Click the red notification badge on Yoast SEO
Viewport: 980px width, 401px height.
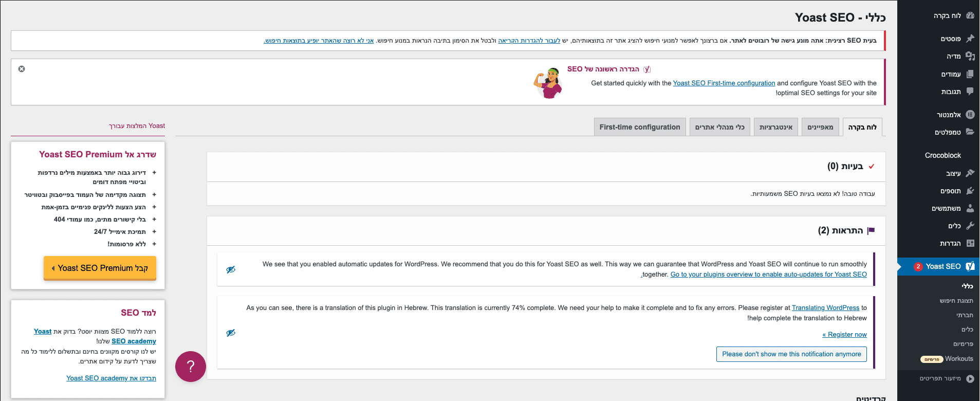(x=918, y=266)
